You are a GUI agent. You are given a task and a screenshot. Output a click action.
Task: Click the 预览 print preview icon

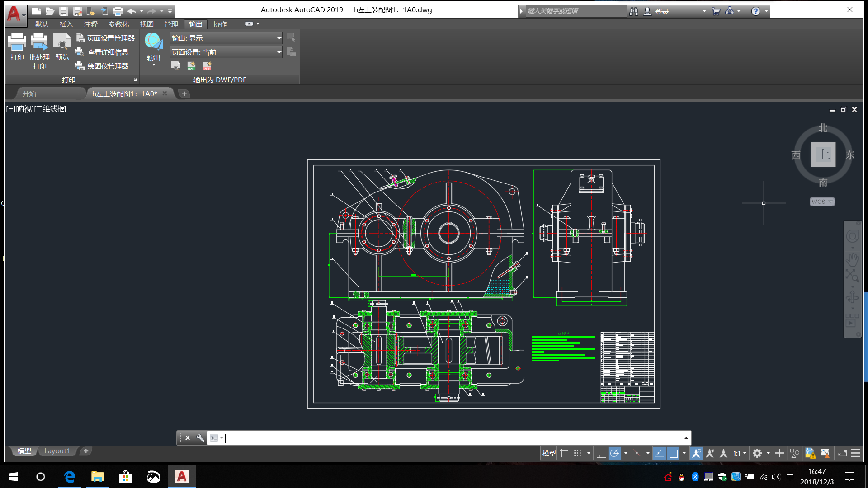(x=62, y=42)
